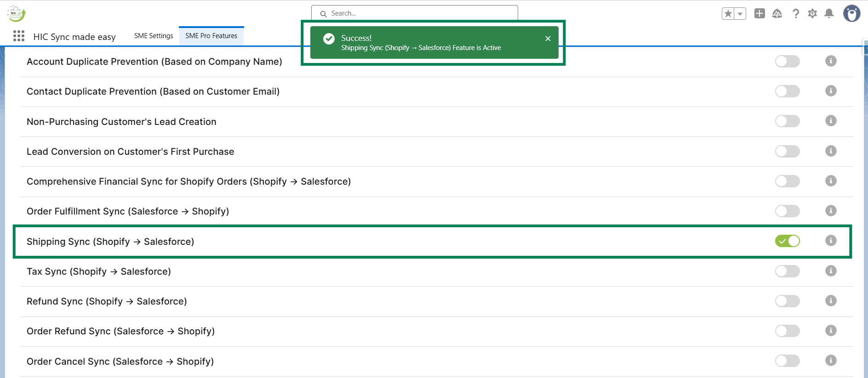The image size is (868, 378).
Task: Click the favorites star icon
Action: tap(728, 14)
